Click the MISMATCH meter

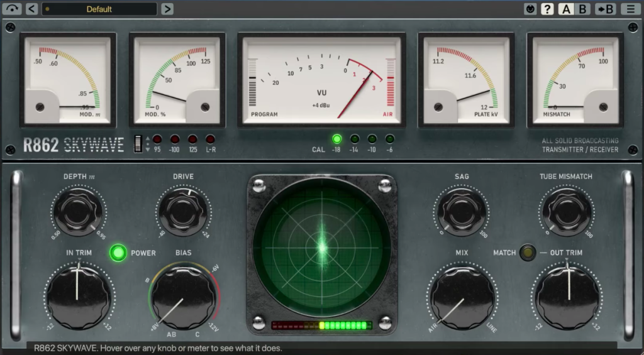tap(575, 80)
